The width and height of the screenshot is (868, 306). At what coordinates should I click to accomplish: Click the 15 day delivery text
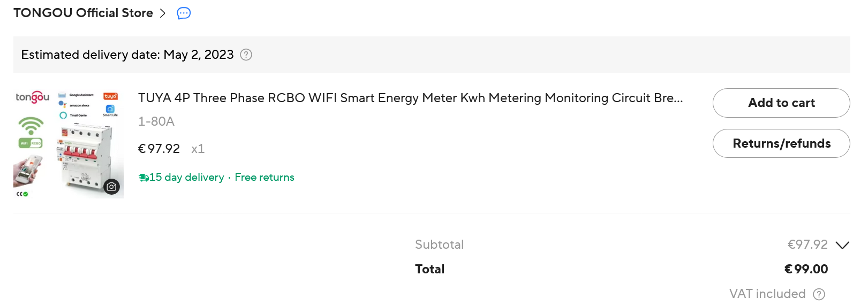pos(186,178)
